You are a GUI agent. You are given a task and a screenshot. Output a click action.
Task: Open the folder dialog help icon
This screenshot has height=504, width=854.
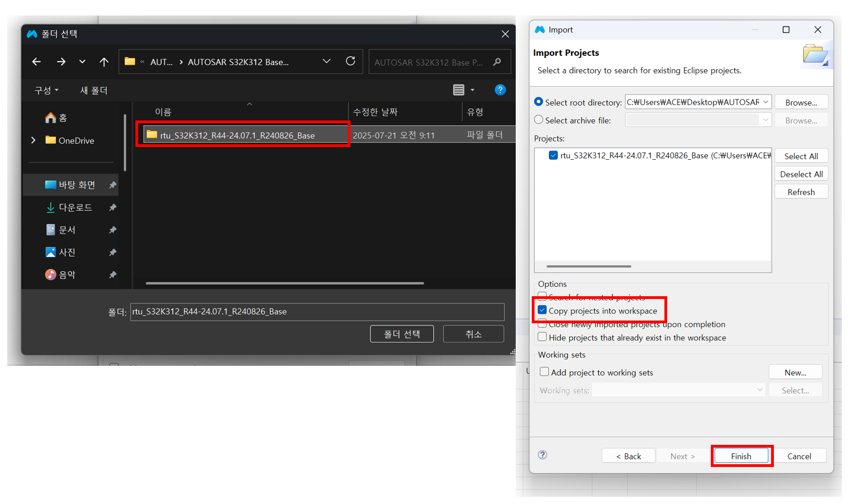[500, 90]
